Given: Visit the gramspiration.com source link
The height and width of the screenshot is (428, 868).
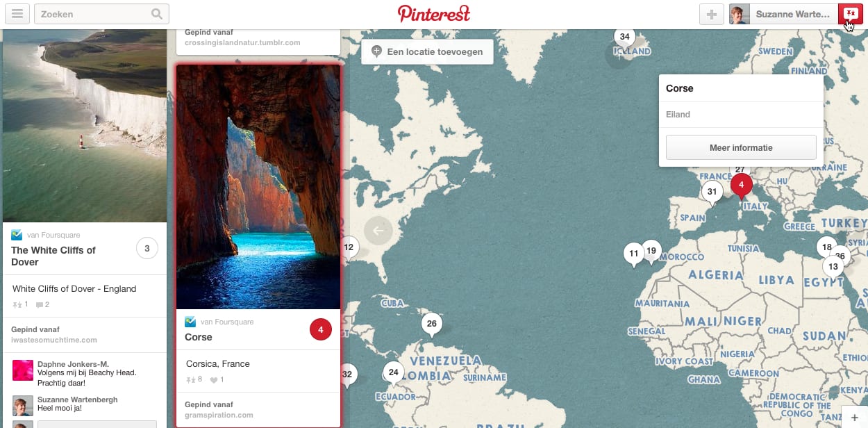Looking at the screenshot, I should [219, 415].
